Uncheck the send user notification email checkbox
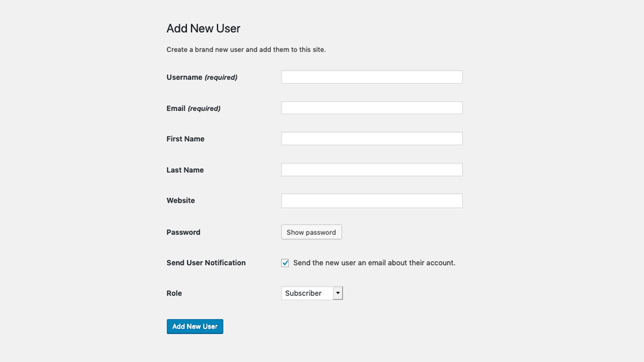The width and height of the screenshot is (644, 362). pos(285,262)
